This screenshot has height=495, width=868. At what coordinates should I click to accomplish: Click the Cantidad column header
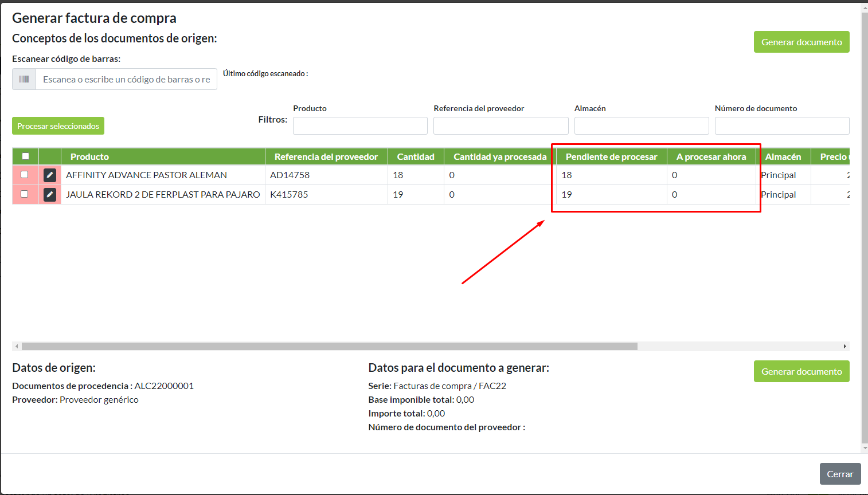tap(415, 157)
